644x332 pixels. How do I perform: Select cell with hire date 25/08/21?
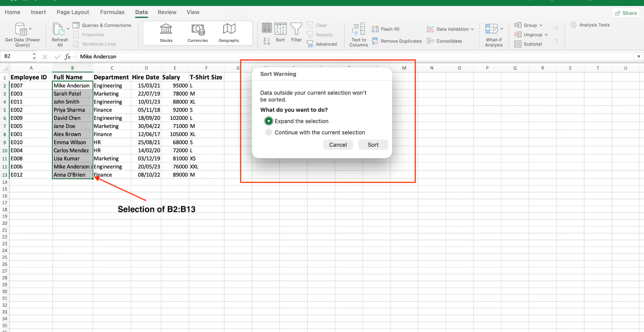pos(146,142)
